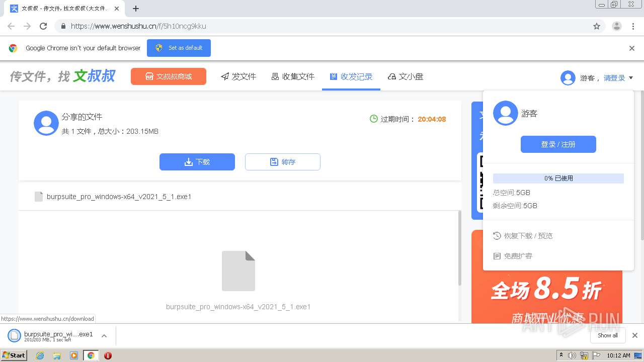The image size is (644, 362).
Task: Click large file preview thumbnail
Action: click(x=238, y=271)
